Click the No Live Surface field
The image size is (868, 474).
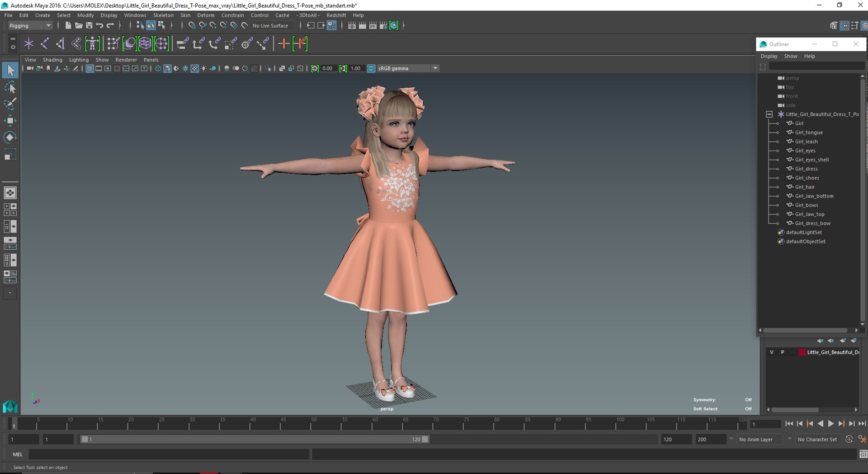coord(270,26)
